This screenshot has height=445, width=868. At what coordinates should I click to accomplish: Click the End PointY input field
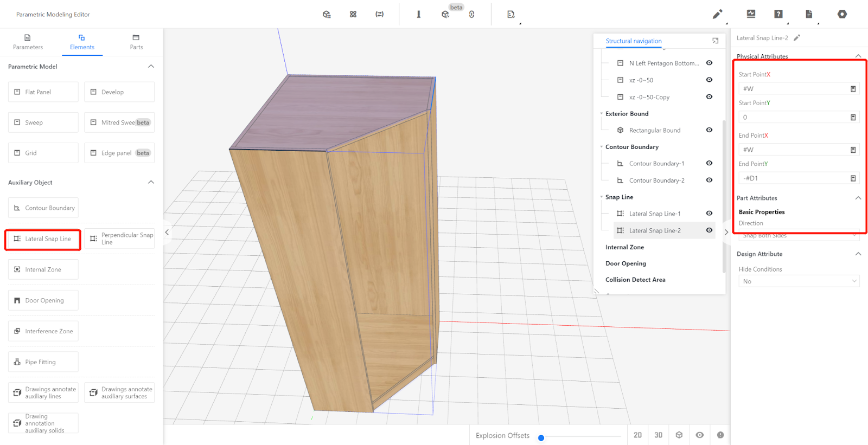pos(792,178)
